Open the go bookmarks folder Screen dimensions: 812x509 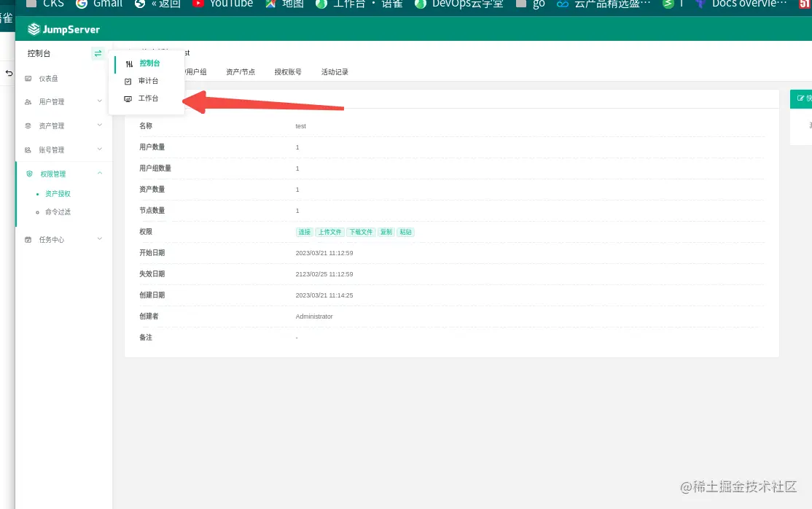[531, 4]
